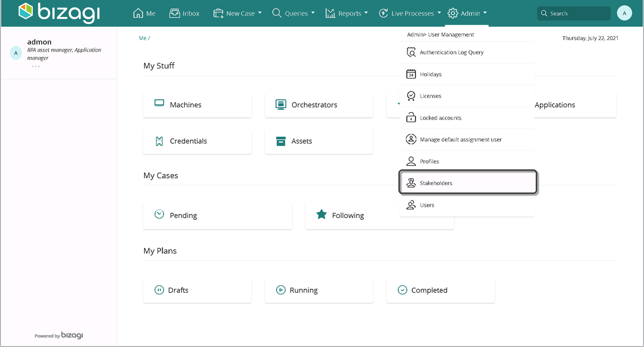Viewport: 644px width, 347px height.
Task: Open the Pending cases card
Action: (218, 215)
